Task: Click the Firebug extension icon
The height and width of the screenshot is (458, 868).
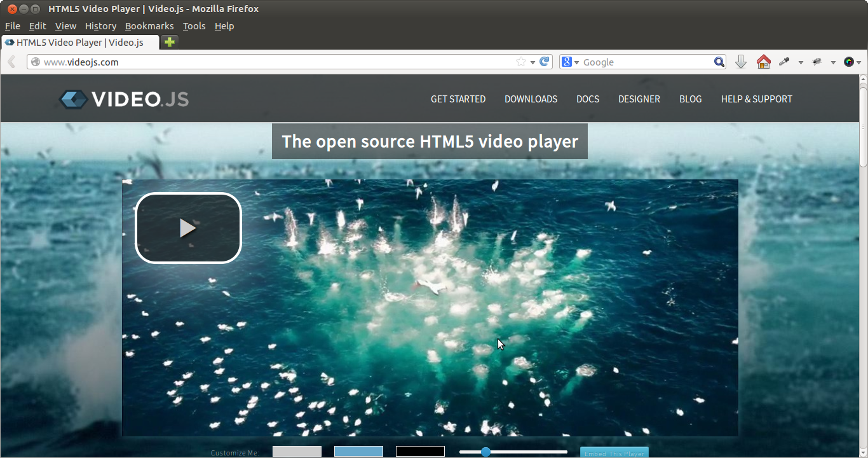Action: click(x=817, y=62)
